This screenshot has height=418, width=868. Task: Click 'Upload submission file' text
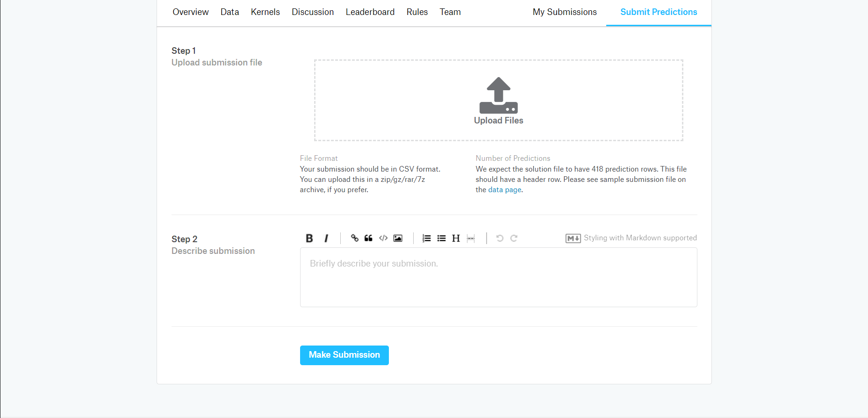pos(217,63)
